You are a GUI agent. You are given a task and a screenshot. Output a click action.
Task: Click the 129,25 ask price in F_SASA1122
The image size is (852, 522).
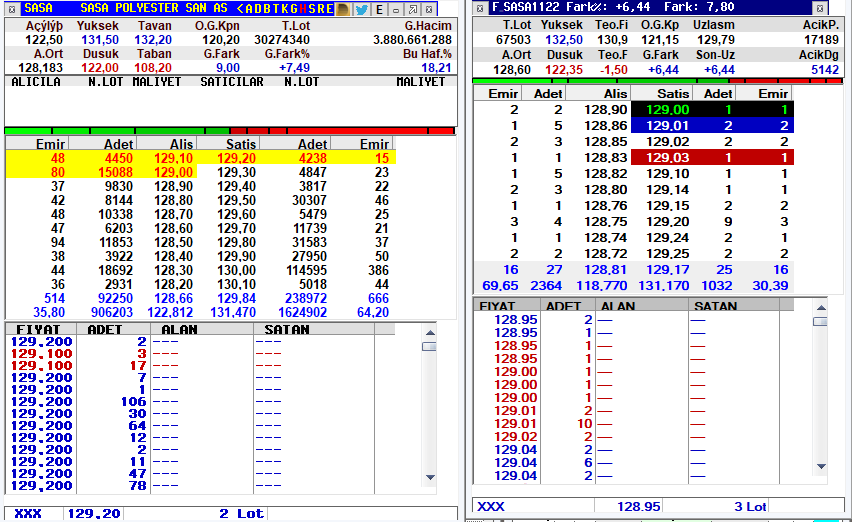[667, 254]
